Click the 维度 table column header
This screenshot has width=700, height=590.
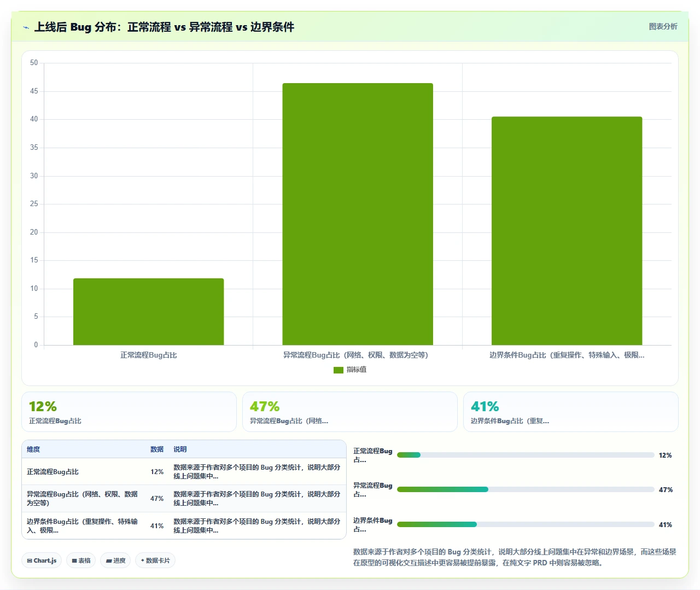33,449
